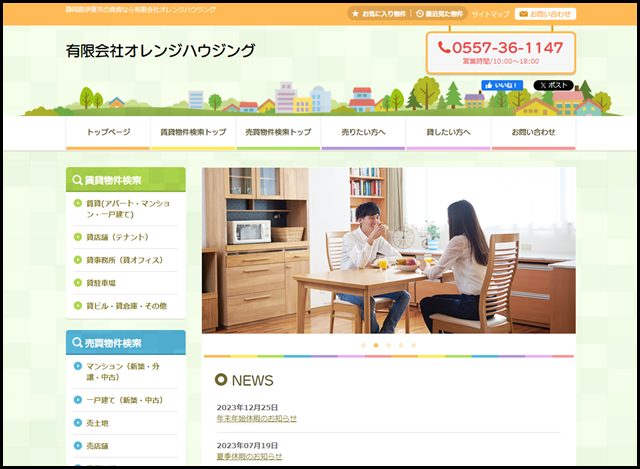Click the red phone icon beside 0557-36-1147
This screenshot has width=640, height=469.
444,47
